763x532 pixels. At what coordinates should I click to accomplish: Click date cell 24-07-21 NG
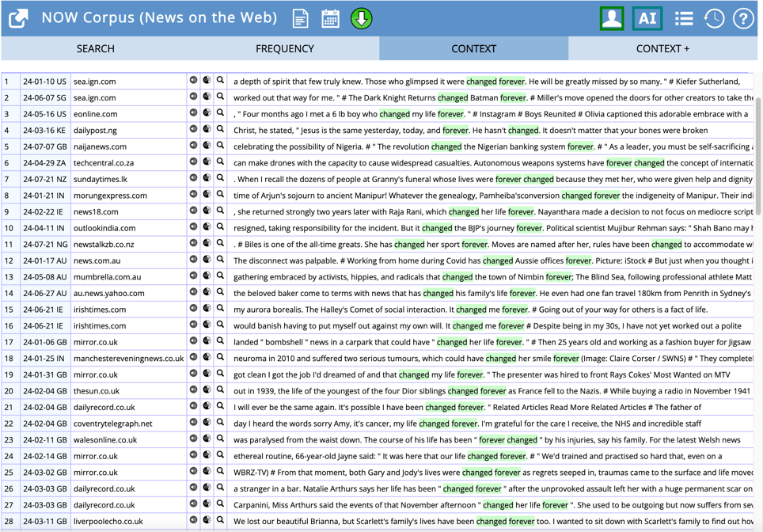(45, 245)
